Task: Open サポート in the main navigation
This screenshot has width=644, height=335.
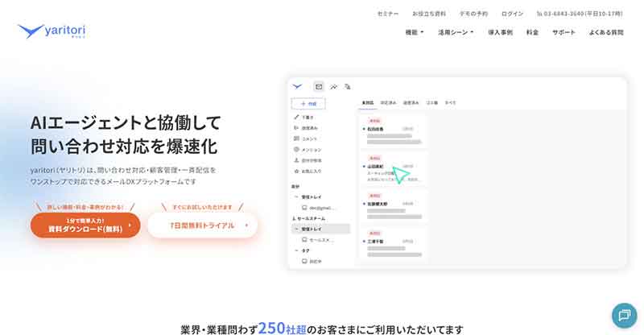Action: click(563, 32)
